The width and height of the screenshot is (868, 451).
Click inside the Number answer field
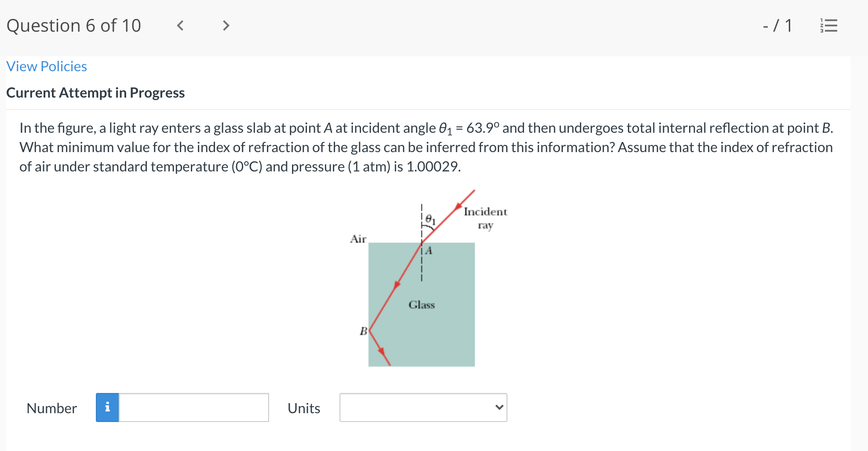coord(193,408)
